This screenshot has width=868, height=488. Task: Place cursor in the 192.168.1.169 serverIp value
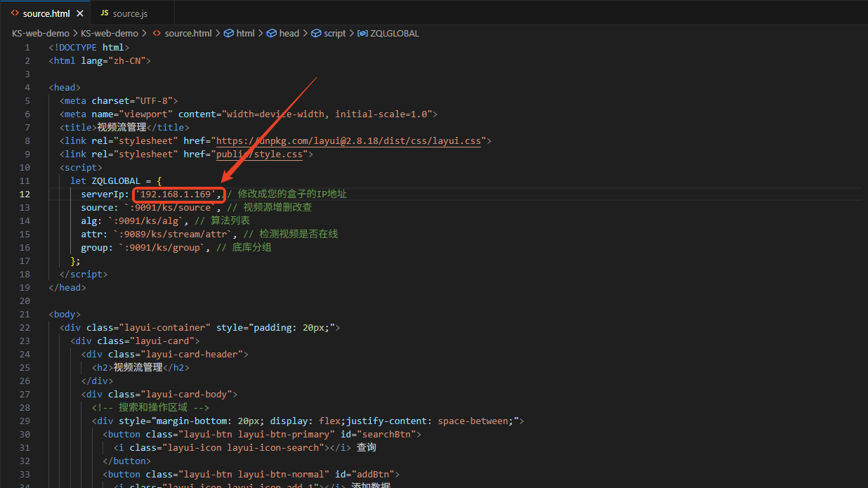(x=178, y=194)
